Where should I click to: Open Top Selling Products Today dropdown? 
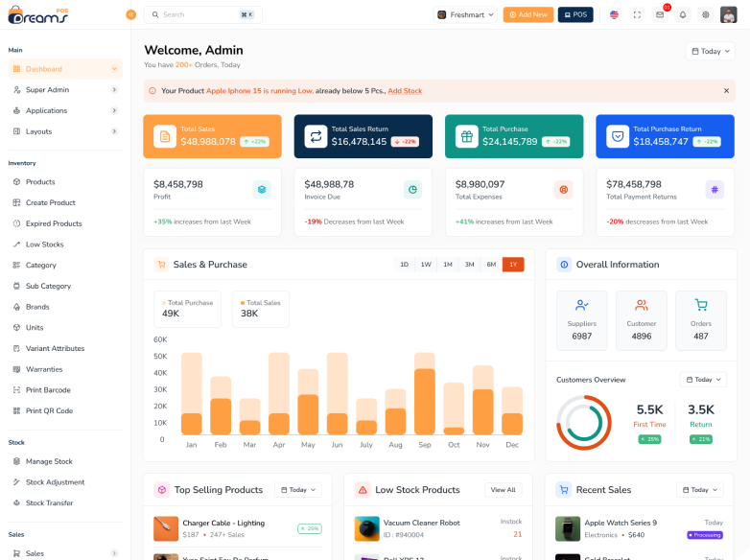(298, 490)
